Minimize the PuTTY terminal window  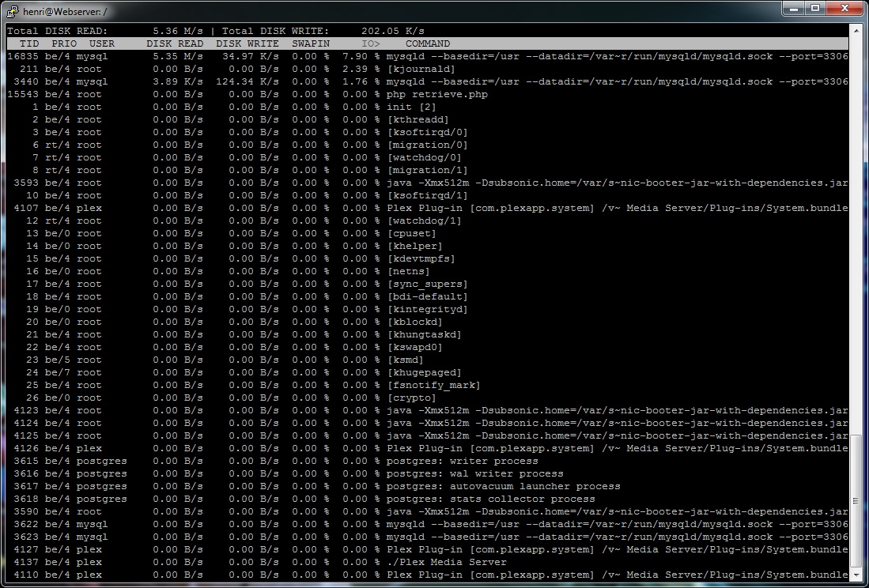(795, 8)
